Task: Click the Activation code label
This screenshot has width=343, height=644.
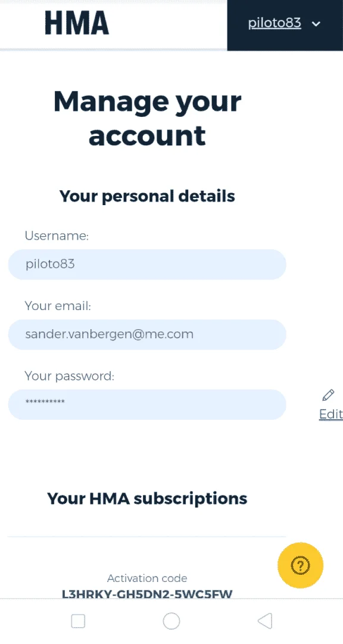Action: click(147, 578)
